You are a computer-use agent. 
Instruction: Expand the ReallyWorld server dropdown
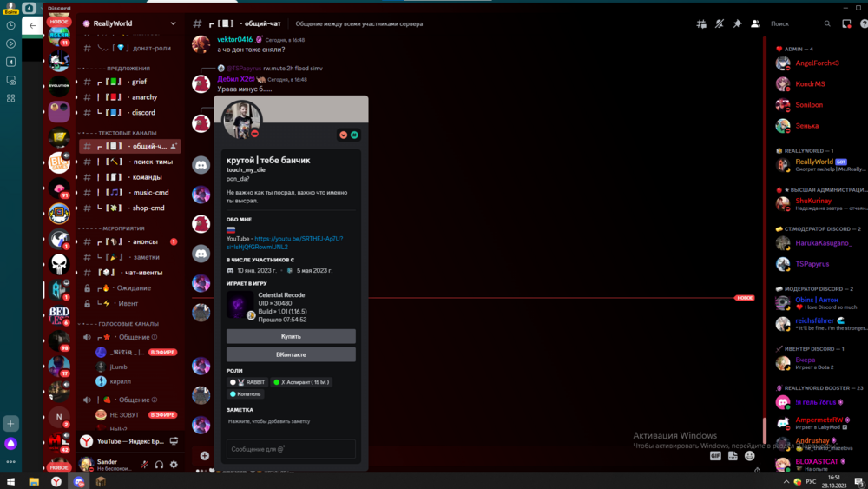(x=174, y=23)
